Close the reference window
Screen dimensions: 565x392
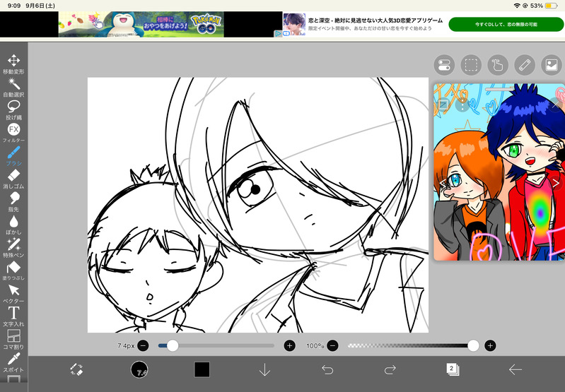(556, 105)
